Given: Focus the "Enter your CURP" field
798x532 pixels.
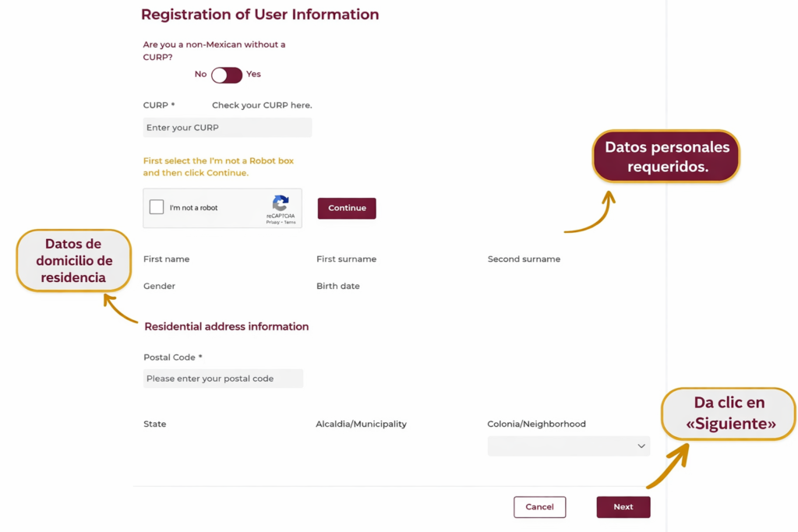Looking at the screenshot, I should [x=227, y=128].
